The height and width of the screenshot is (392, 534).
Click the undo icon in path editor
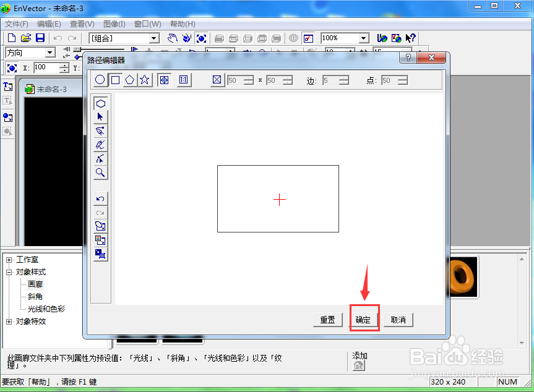tap(101, 198)
